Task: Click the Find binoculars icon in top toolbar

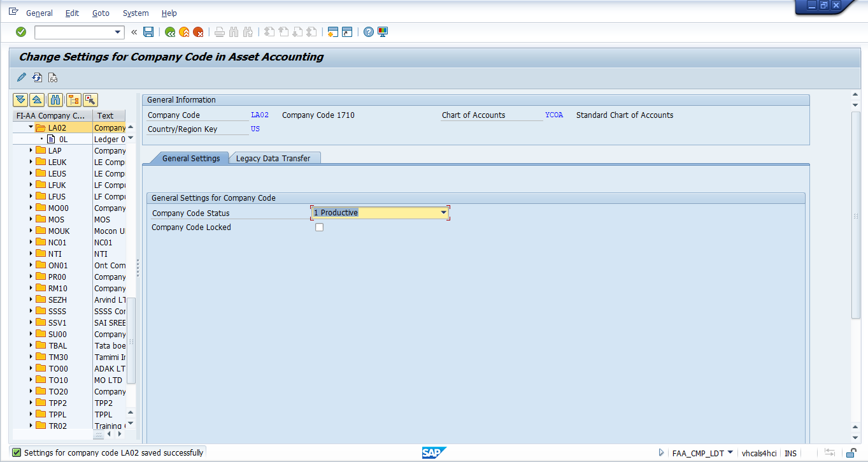Action: (234, 32)
